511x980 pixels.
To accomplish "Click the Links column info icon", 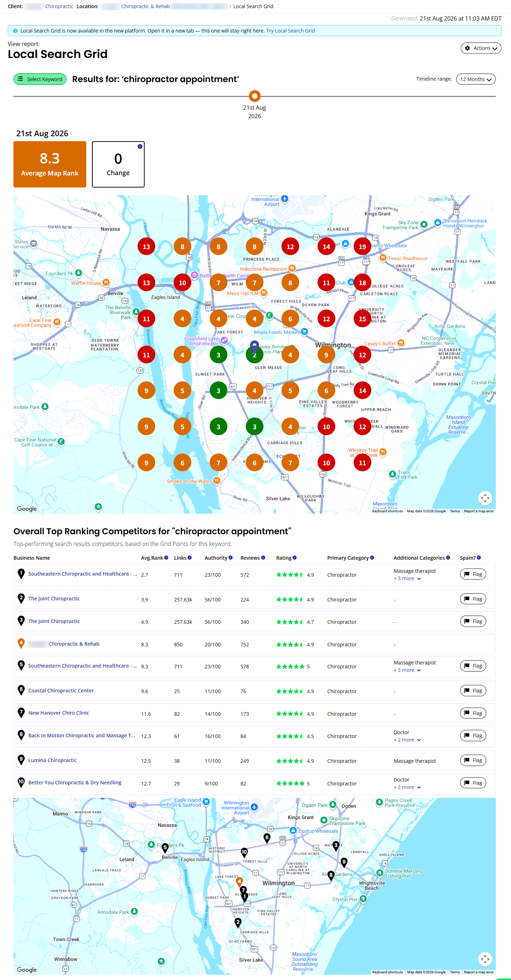I will point(189,558).
